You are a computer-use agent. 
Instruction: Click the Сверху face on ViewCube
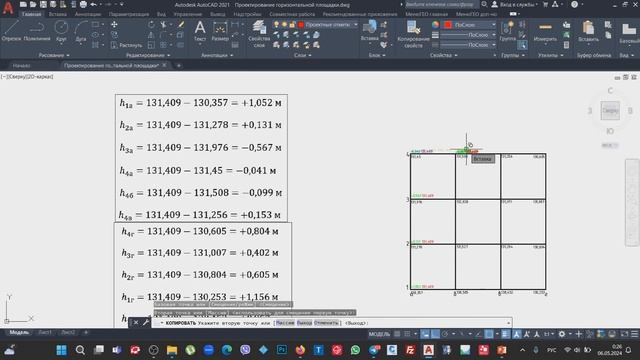coord(610,111)
